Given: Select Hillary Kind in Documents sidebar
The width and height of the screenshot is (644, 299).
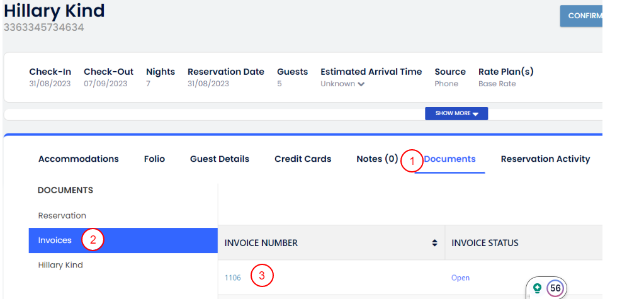Looking at the screenshot, I should click(60, 265).
